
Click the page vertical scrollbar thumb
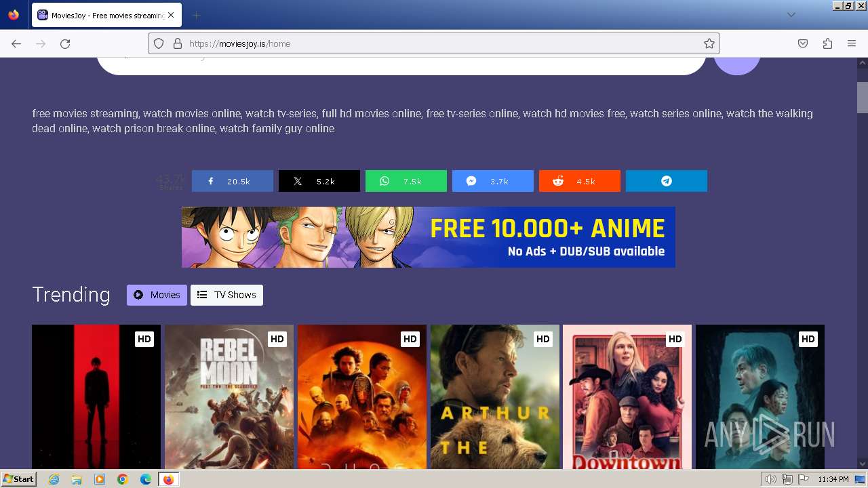pos(863,98)
